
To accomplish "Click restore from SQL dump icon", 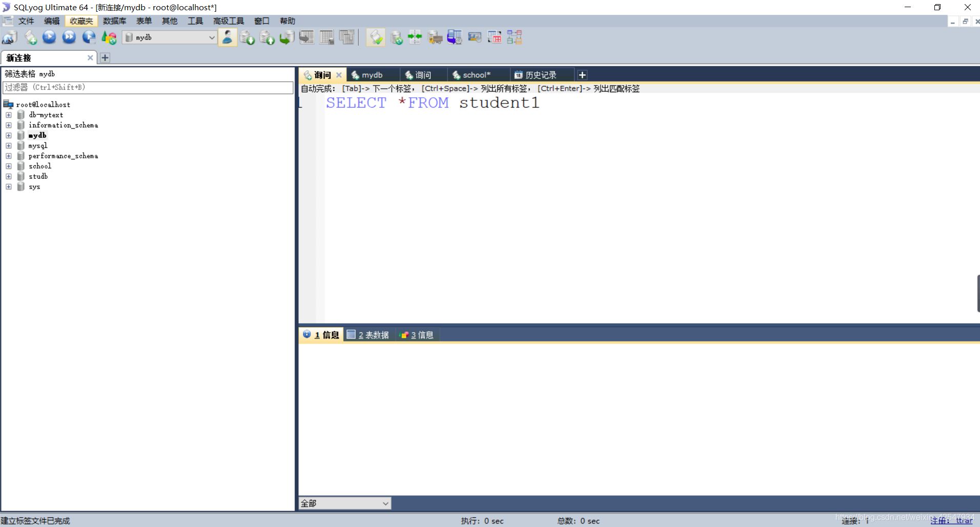I will (287, 37).
